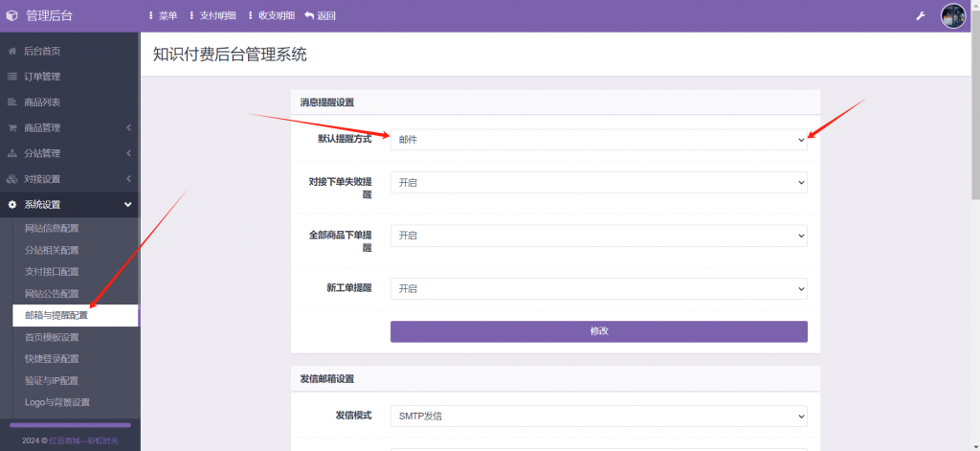Click the 发信邮箱设置 panel heading
The height and width of the screenshot is (451, 980).
(327, 379)
